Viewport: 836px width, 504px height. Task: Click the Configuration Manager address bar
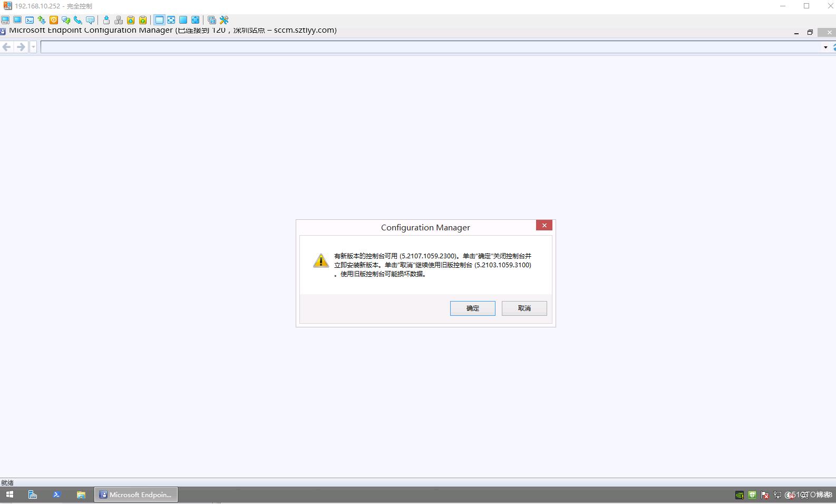point(430,47)
